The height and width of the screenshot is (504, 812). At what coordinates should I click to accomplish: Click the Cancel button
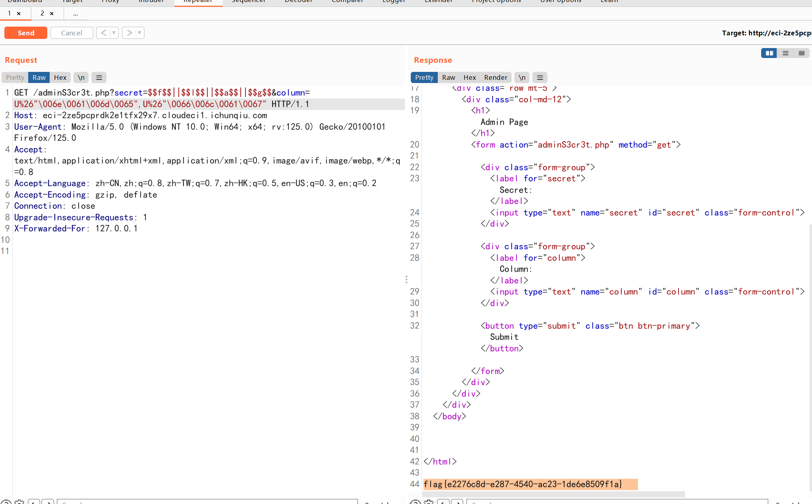[x=72, y=33]
